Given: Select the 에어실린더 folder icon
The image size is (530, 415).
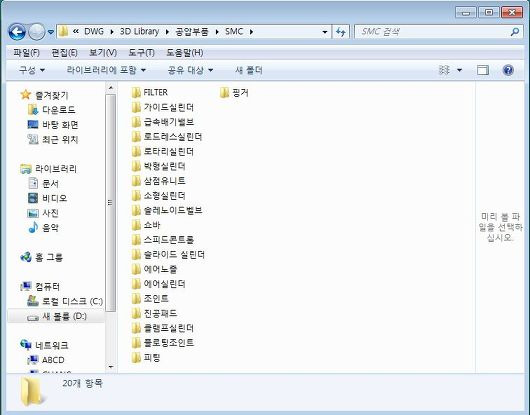Looking at the screenshot, I should pos(136,284).
